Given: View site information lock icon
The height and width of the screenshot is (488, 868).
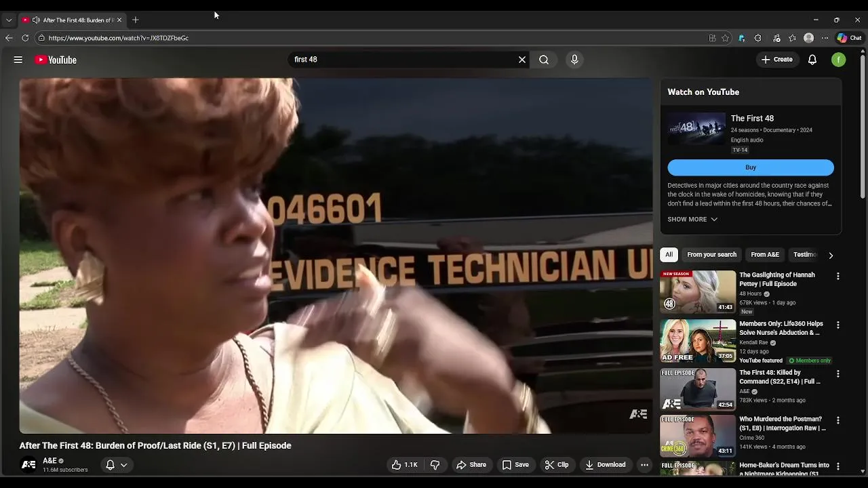Looking at the screenshot, I should click(41, 38).
